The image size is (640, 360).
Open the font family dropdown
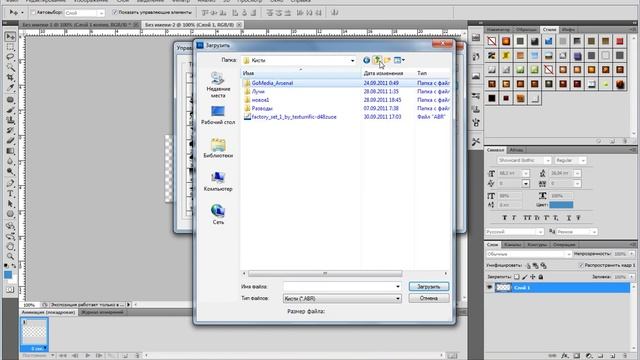(548, 160)
